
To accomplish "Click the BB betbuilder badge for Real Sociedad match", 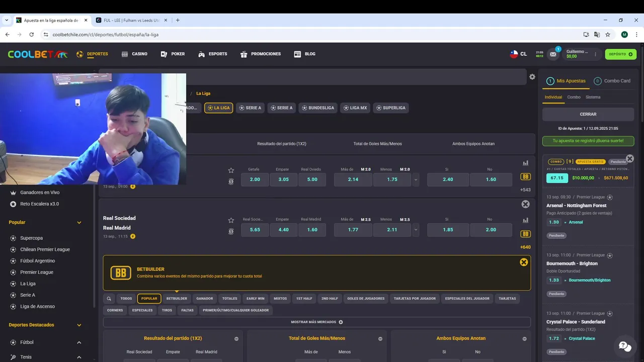I will pyautogui.click(x=526, y=234).
